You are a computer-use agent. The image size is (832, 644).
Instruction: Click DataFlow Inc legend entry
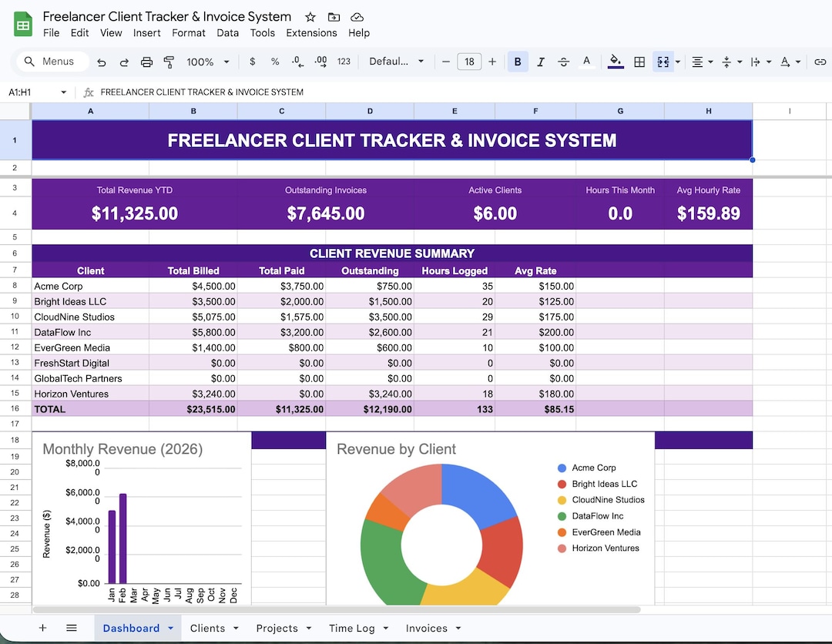pos(591,515)
